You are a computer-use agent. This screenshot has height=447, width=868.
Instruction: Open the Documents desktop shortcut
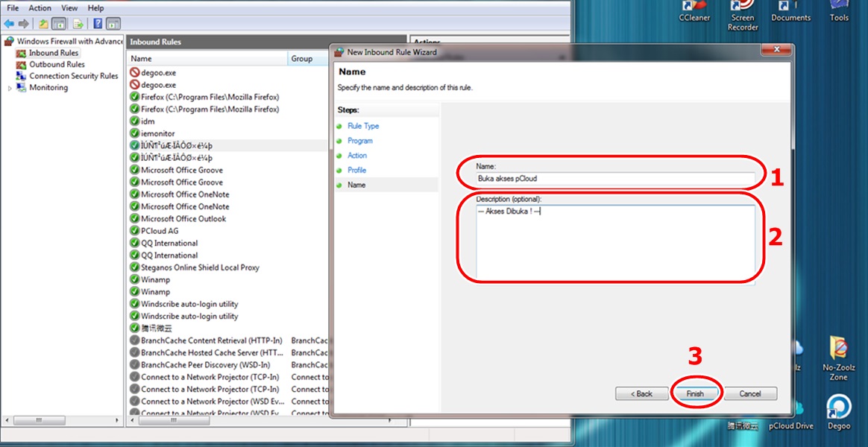point(790,11)
